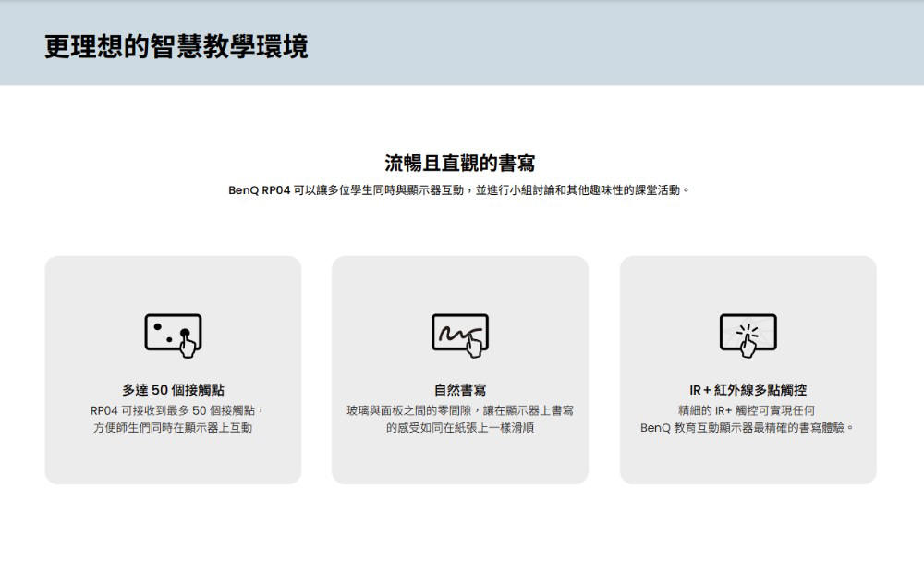Click the heading 更理想的智慧教學環境
This screenshot has width=924, height=562.
[176, 46]
